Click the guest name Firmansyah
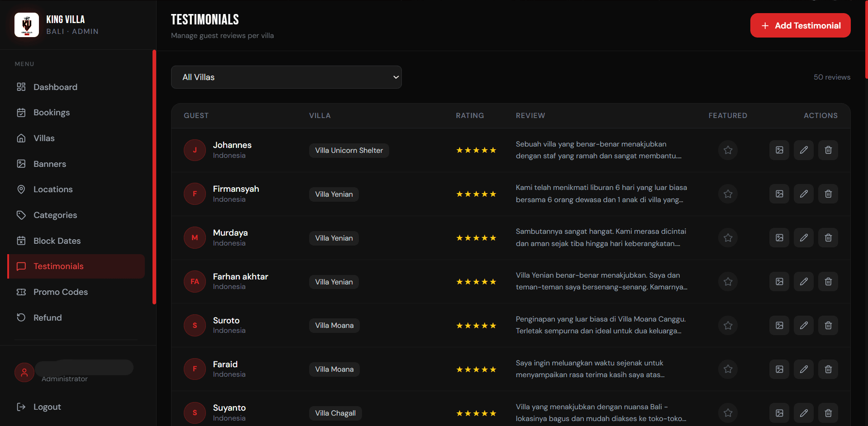 click(x=236, y=189)
